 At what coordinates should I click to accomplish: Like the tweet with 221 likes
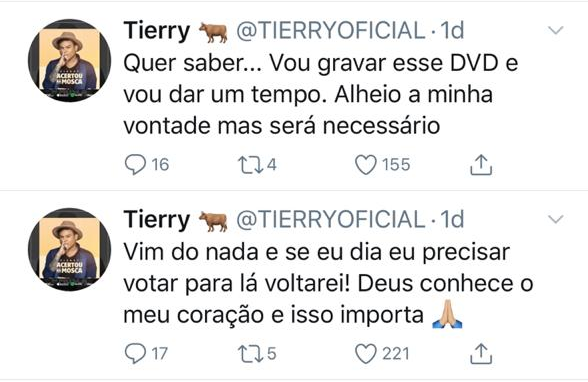[x=366, y=354]
